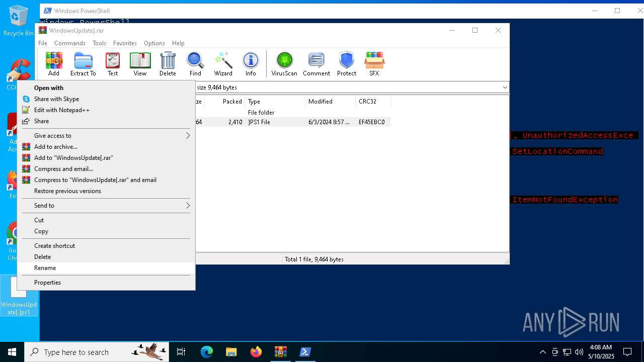Launch the Wizard tool
Viewport: 644px width, 362px height.
[223, 64]
